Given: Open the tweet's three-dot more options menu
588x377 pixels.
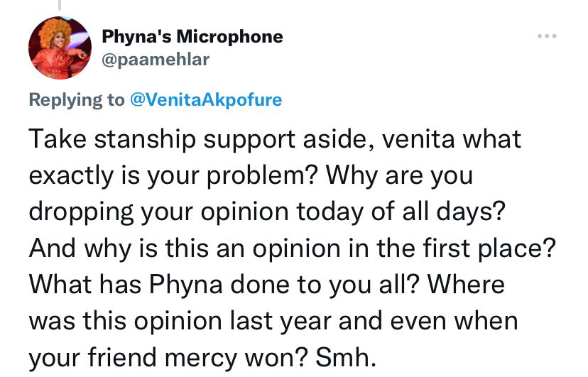Looking at the screenshot, I should tap(547, 36).
